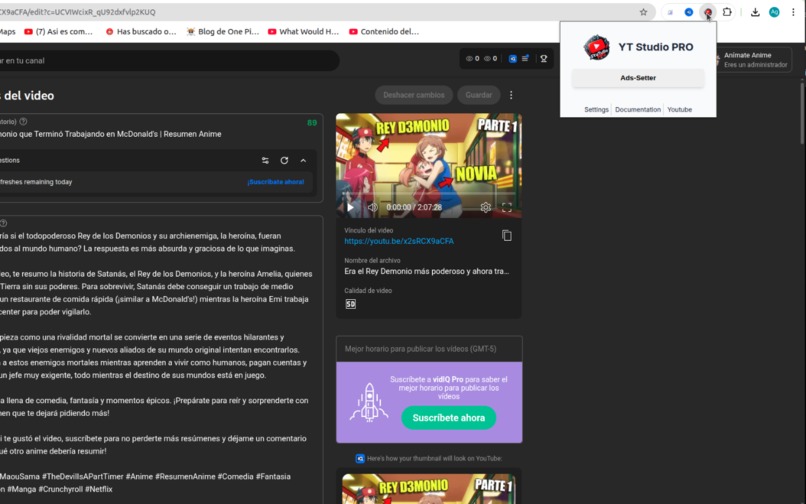Click the Guardar button
The height and width of the screenshot is (504, 806).
479,95
